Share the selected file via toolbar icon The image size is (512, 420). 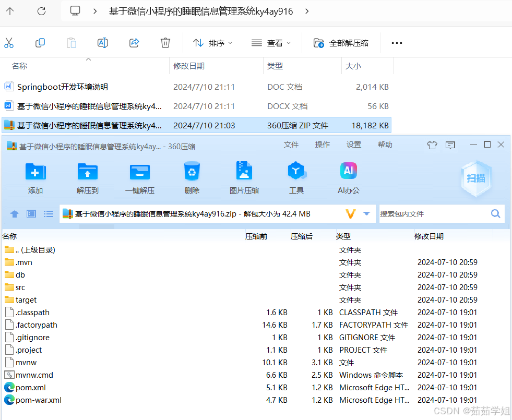[x=134, y=43]
